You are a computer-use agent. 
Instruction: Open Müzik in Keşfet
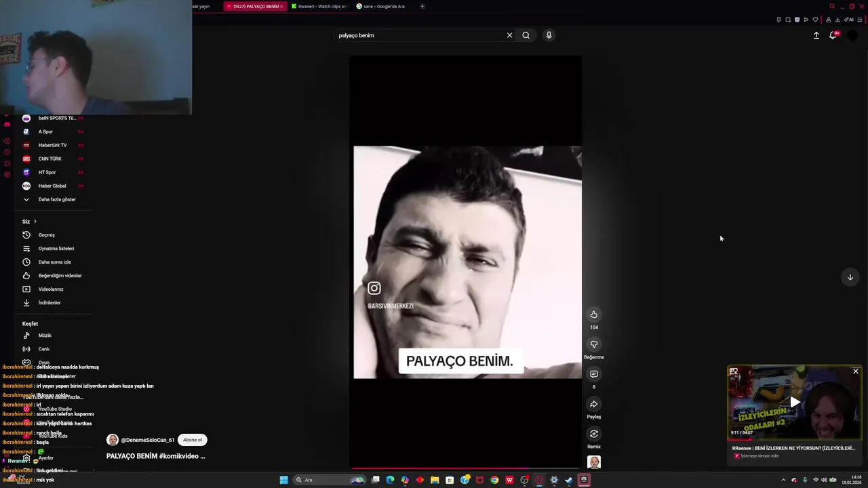[53, 335]
